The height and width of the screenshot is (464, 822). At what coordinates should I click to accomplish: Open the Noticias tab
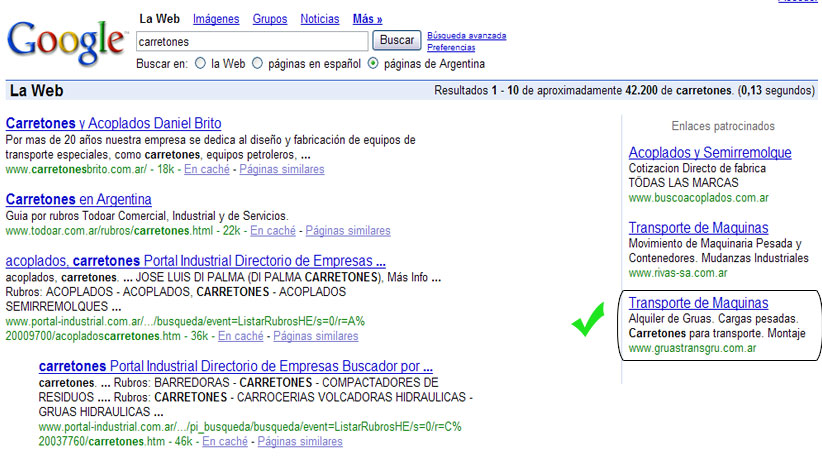pyautogui.click(x=320, y=19)
